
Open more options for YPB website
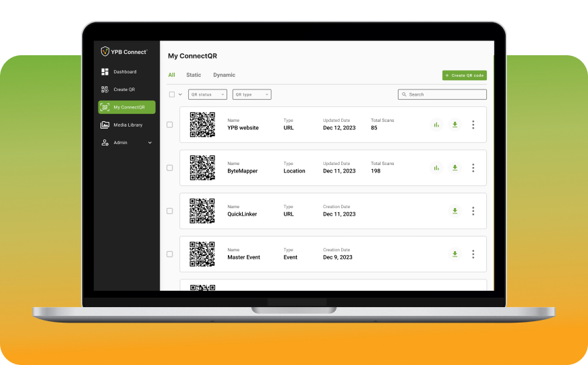473,125
